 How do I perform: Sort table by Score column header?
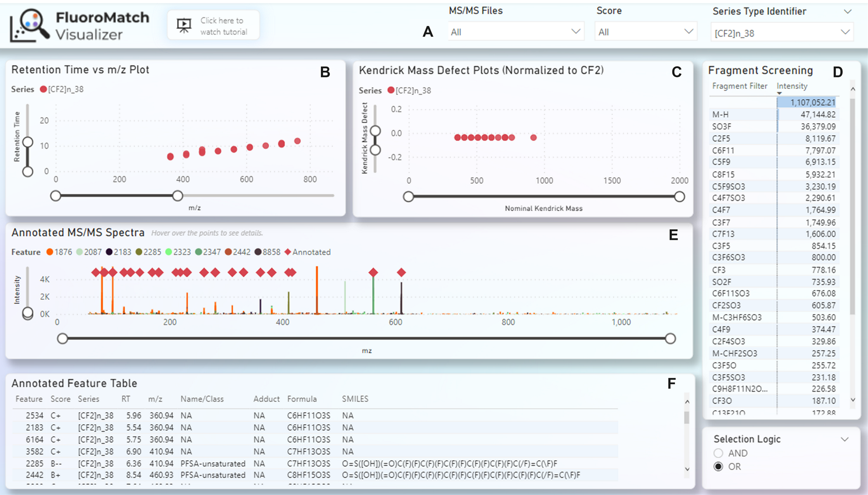point(60,399)
